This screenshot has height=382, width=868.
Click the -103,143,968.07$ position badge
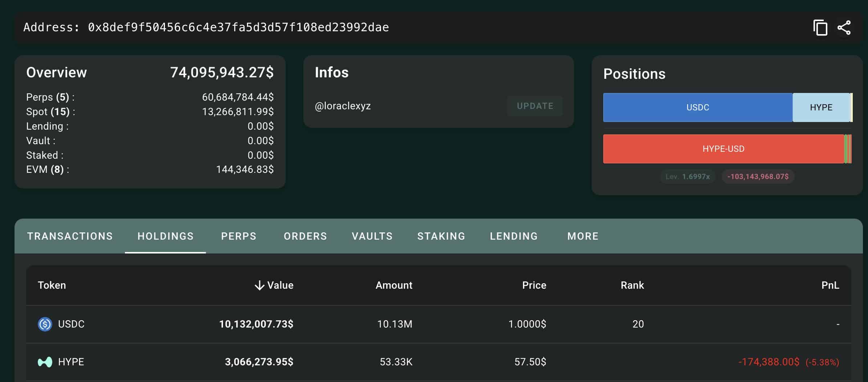click(758, 177)
